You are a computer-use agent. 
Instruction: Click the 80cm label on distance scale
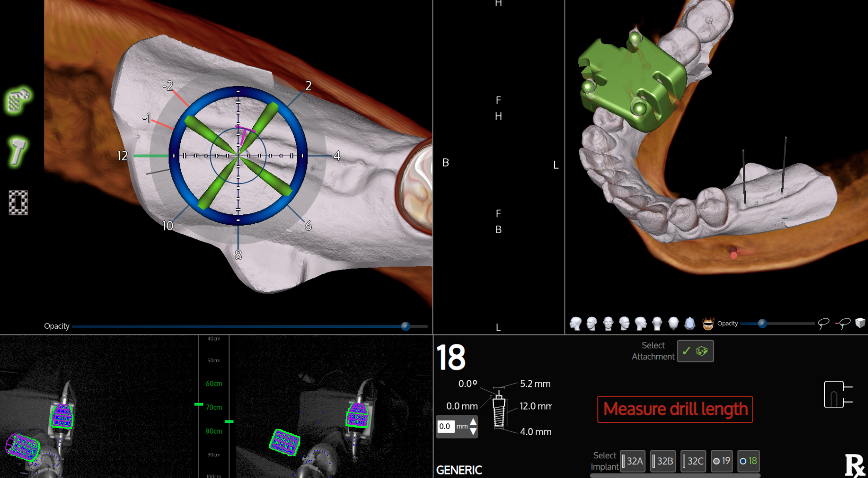pos(214,431)
